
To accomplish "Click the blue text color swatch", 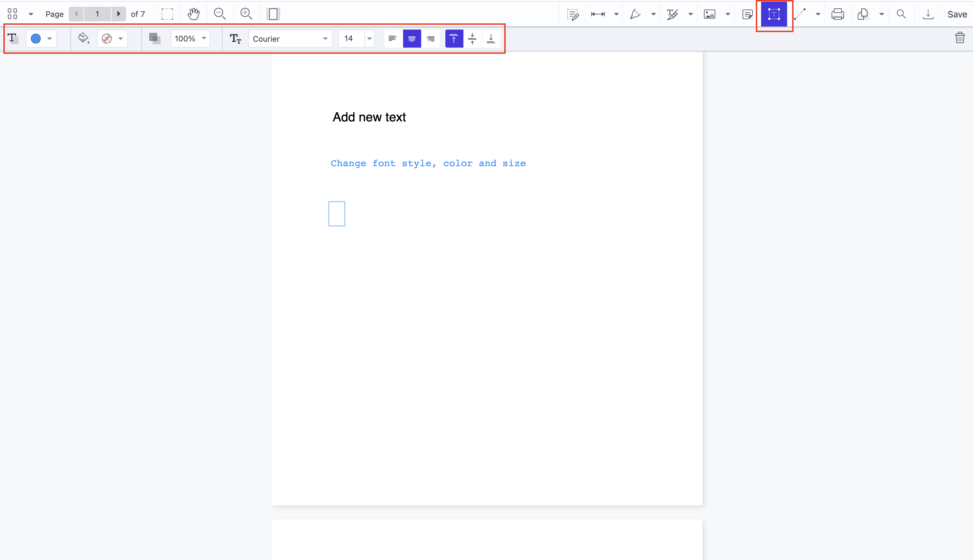I will coord(36,39).
